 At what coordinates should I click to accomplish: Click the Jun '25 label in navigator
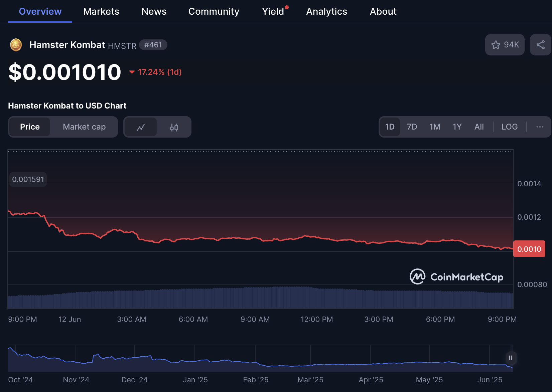(490, 380)
